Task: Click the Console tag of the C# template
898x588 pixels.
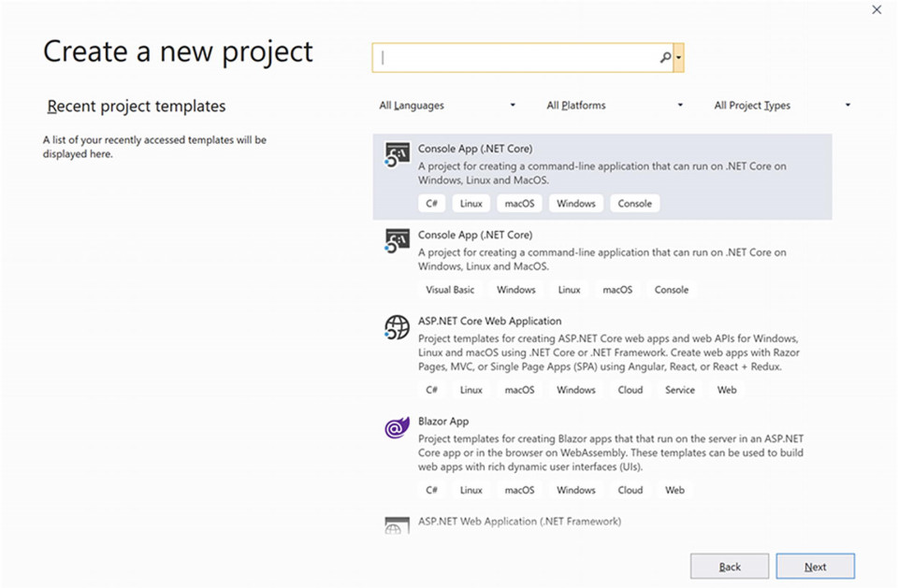Action: tap(634, 203)
